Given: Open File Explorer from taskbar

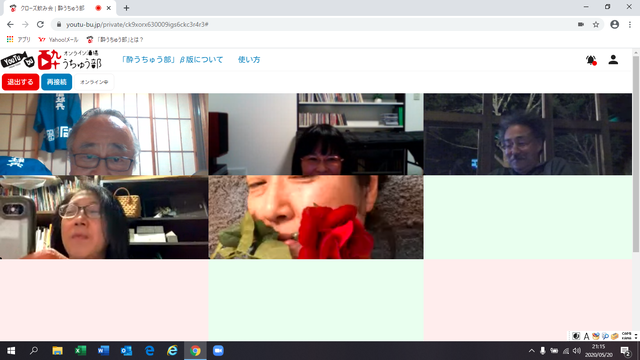Looking at the screenshot, I should (x=57, y=351).
